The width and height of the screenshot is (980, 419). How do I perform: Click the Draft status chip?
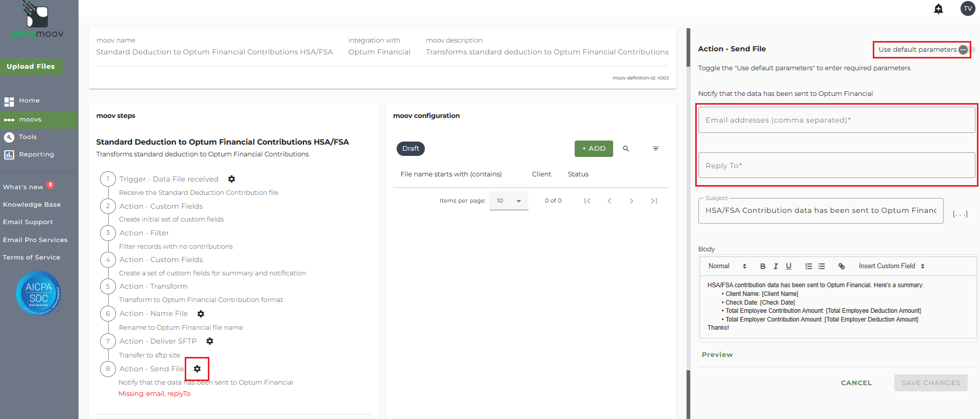click(410, 149)
